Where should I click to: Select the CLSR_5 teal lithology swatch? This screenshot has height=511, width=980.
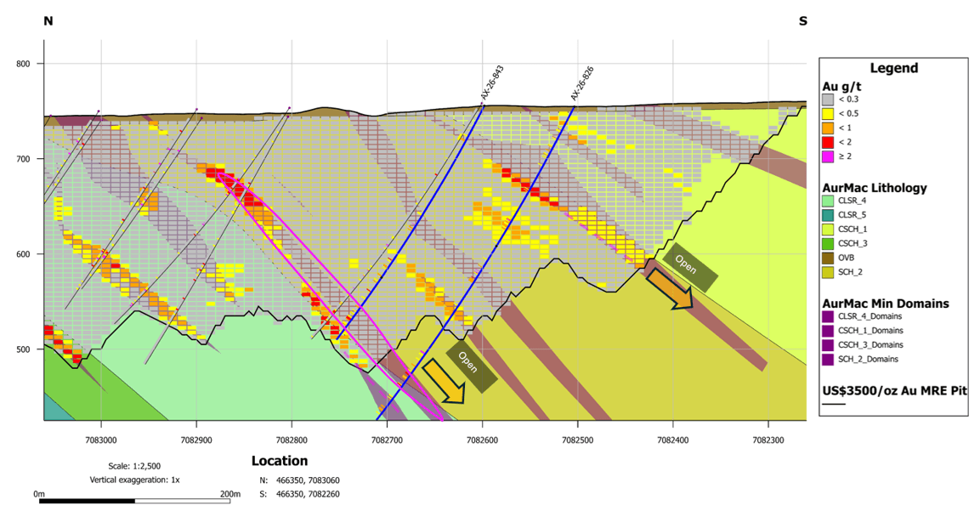[828, 215]
